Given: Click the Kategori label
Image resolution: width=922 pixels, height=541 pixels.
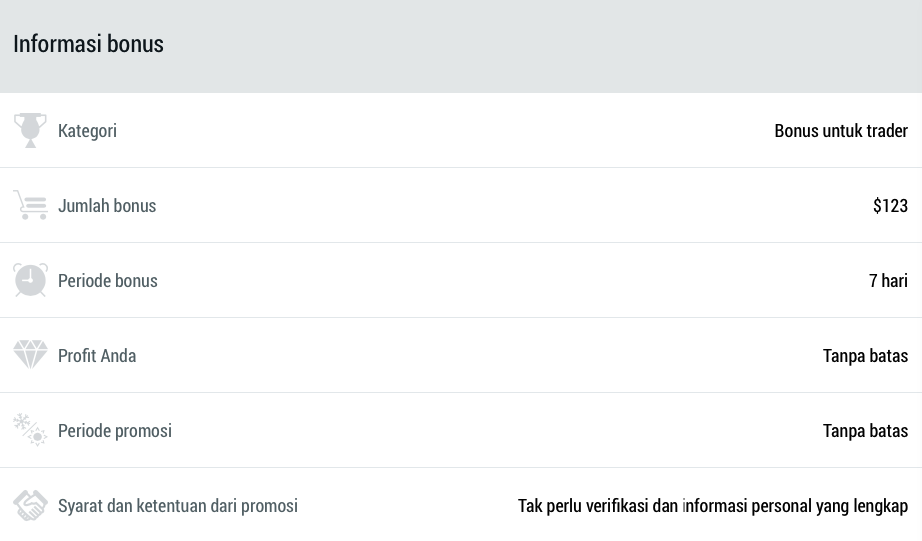Looking at the screenshot, I should pyautogui.click(x=87, y=131).
